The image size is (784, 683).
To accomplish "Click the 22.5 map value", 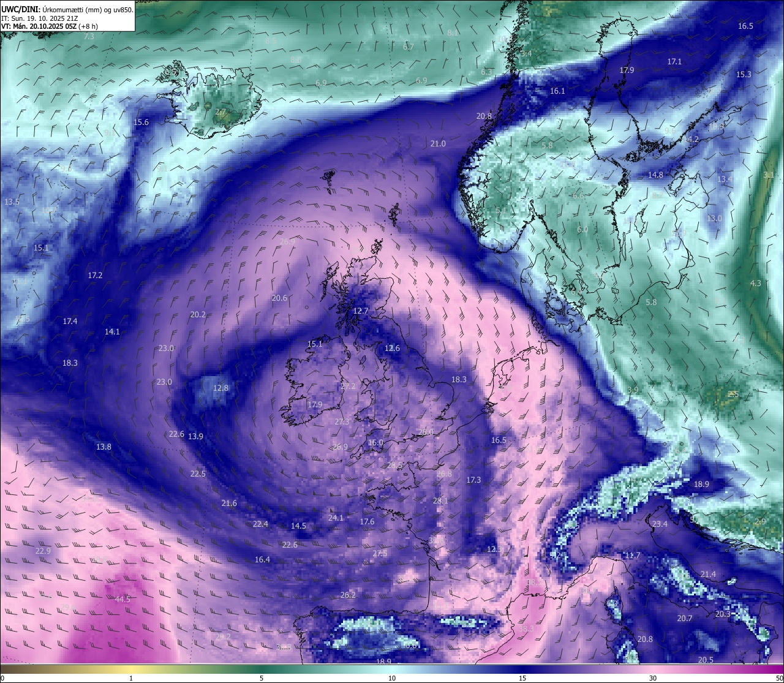I will click(198, 474).
